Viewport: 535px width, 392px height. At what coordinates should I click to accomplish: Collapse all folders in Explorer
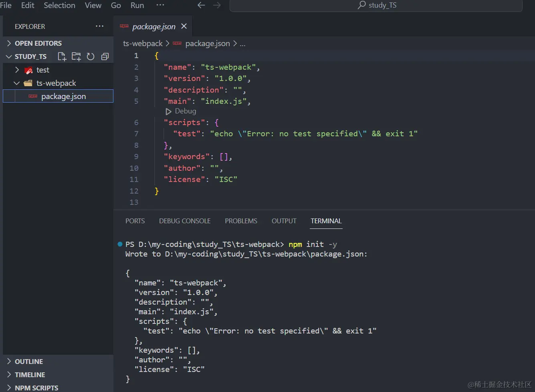tap(105, 57)
